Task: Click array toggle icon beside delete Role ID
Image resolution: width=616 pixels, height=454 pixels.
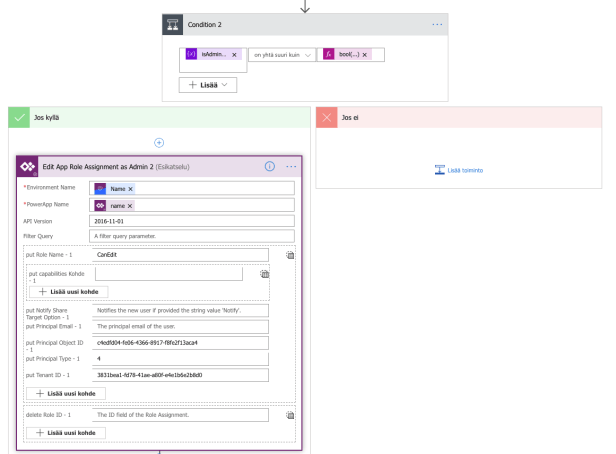Action: point(290,414)
